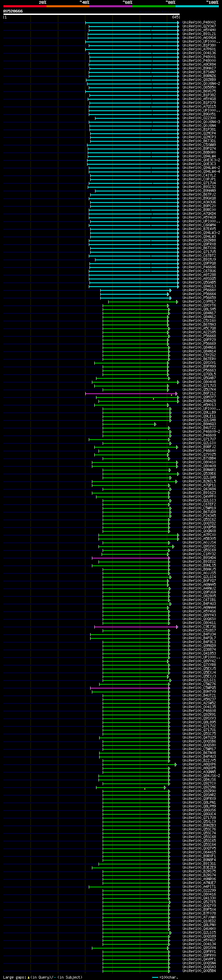The height and width of the screenshot is (980, 222).
Task: Click the purple ~60% identity legend segment
Action: [x=111, y=6]
